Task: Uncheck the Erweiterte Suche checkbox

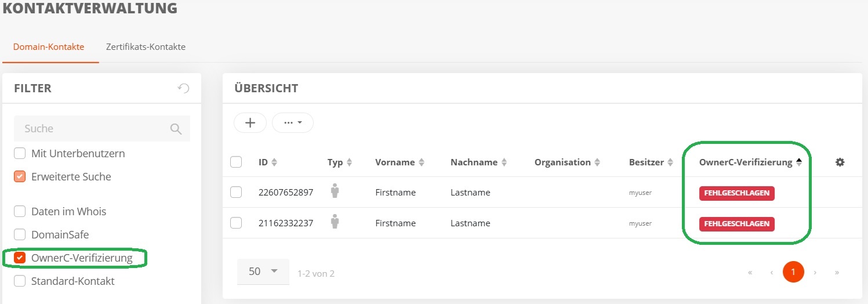Action: [x=20, y=176]
